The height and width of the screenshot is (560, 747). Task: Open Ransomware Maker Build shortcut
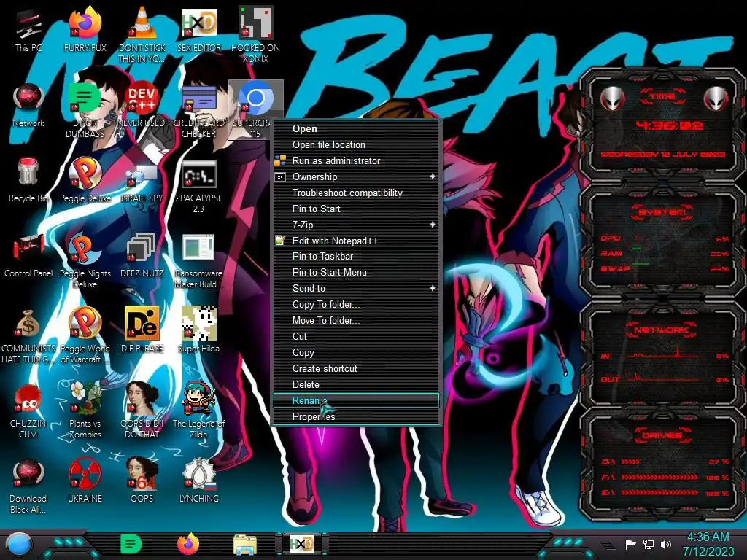pyautogui.click(x=199, y=261)
